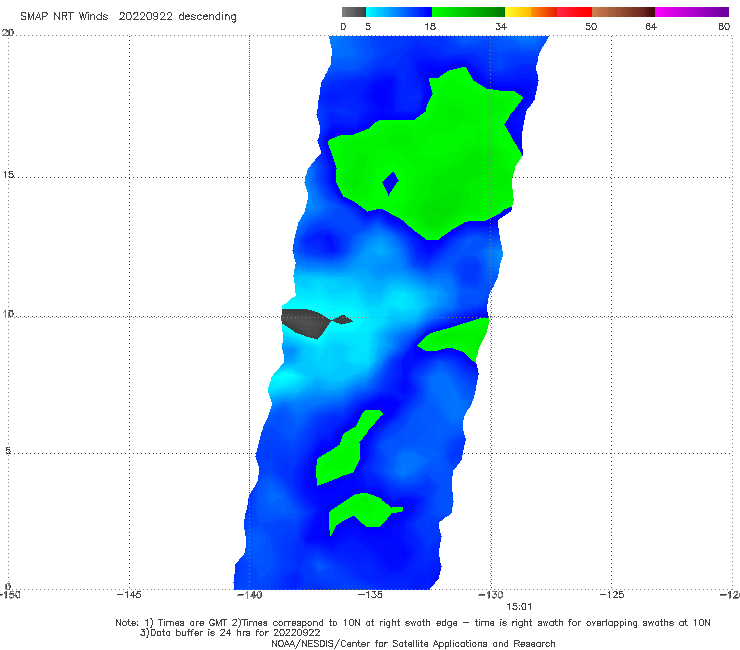740x650 pixels.
Task: Click the latitude label '10'
Action: tap(8, 314)
